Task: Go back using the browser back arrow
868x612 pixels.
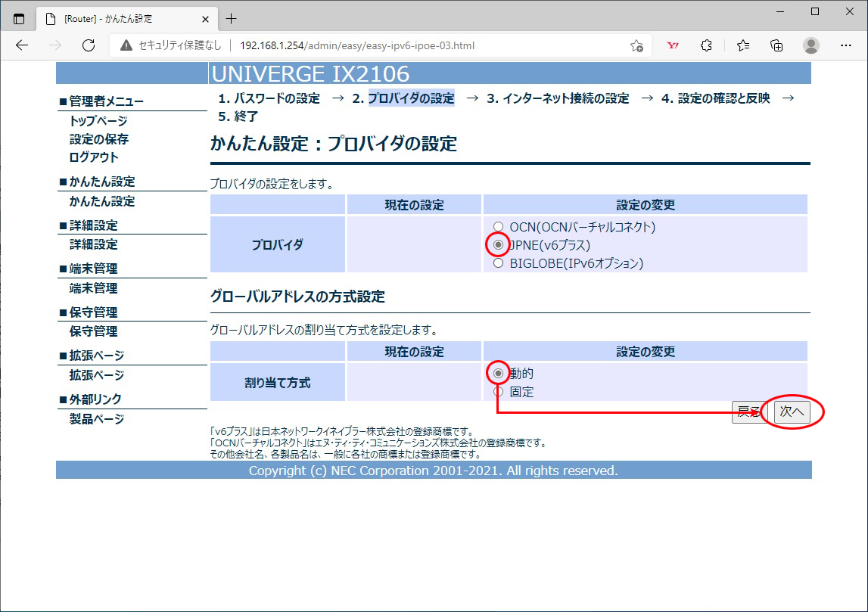Action: coord(22,45)
